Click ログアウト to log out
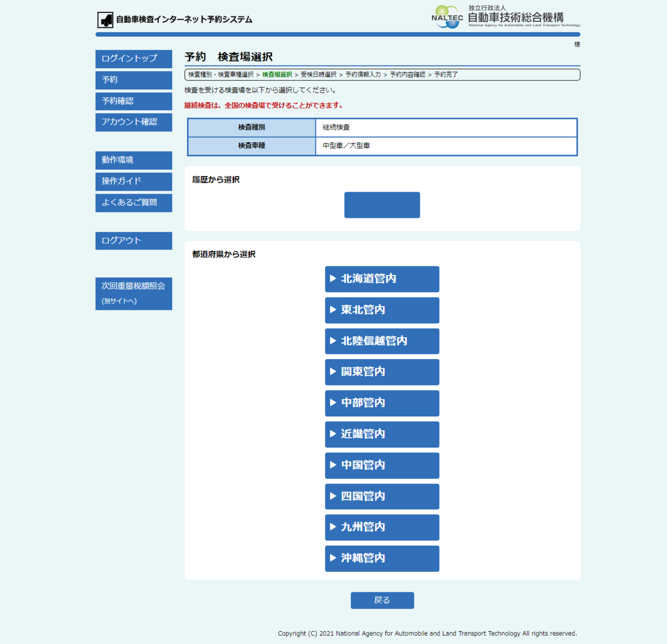The width and height of the screenshot is (667, 644). pos(133,241)
